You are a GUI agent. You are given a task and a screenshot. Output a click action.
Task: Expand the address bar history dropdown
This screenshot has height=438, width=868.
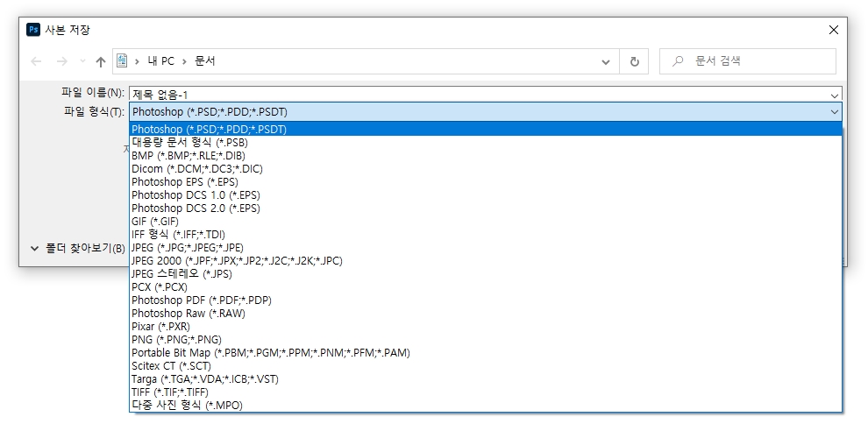606,61
